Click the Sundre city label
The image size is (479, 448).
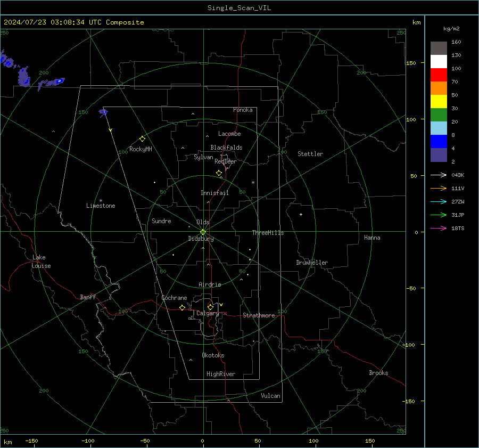coord(161,221)
